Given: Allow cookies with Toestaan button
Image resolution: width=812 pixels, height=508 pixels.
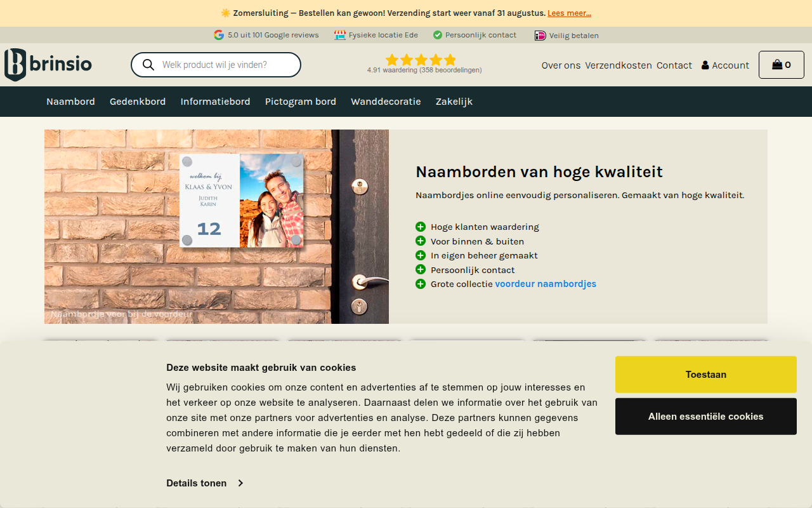Looking at the screenshot, I should click(x=706, y=375).
